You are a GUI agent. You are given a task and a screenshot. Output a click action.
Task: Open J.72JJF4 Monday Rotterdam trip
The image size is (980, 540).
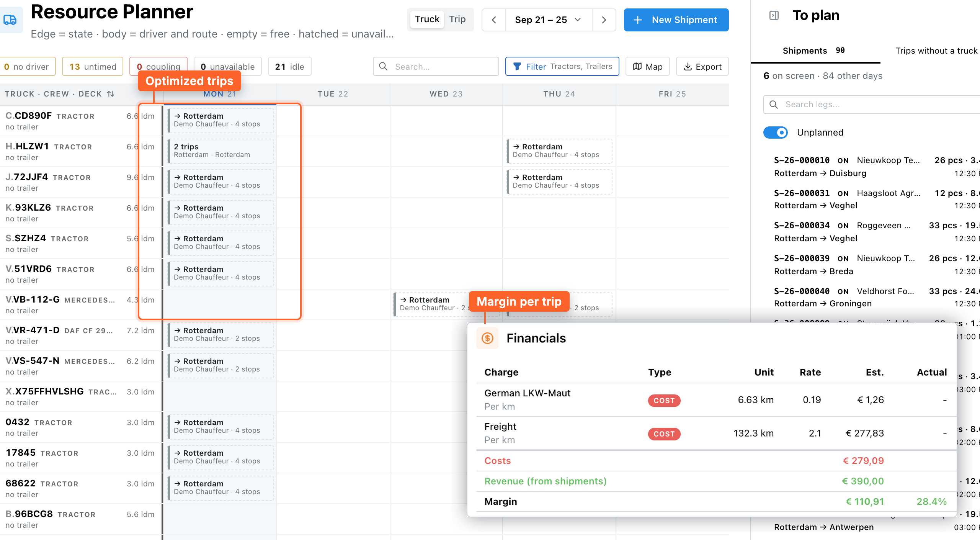221,182
